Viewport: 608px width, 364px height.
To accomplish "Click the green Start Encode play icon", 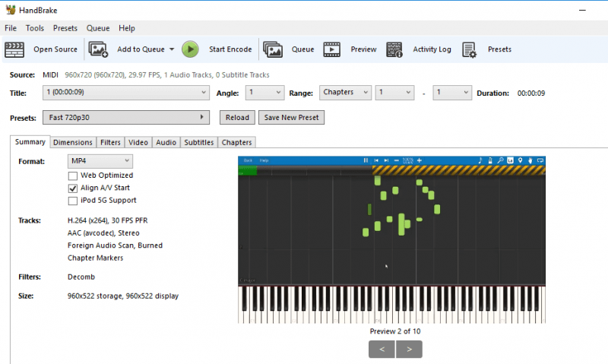I will tap(190, 49).
